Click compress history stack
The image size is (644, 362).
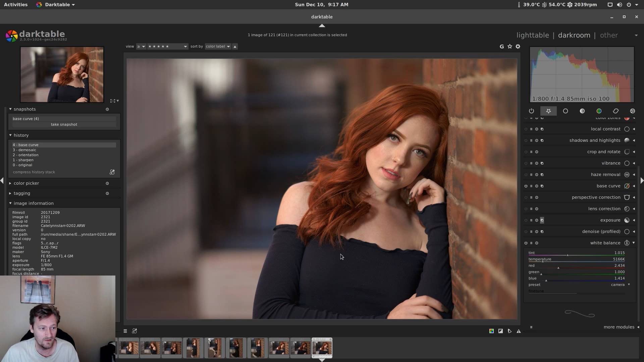(34, 172)
